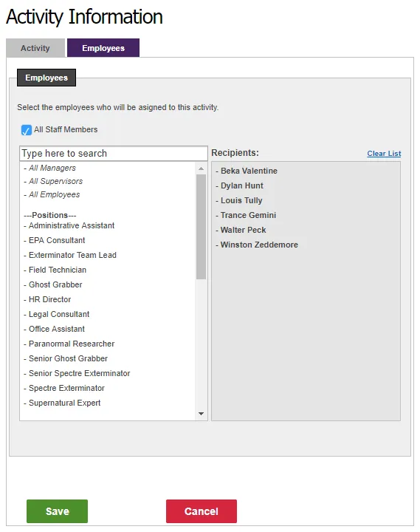Remove Beka Valentine from recipients

249,171
